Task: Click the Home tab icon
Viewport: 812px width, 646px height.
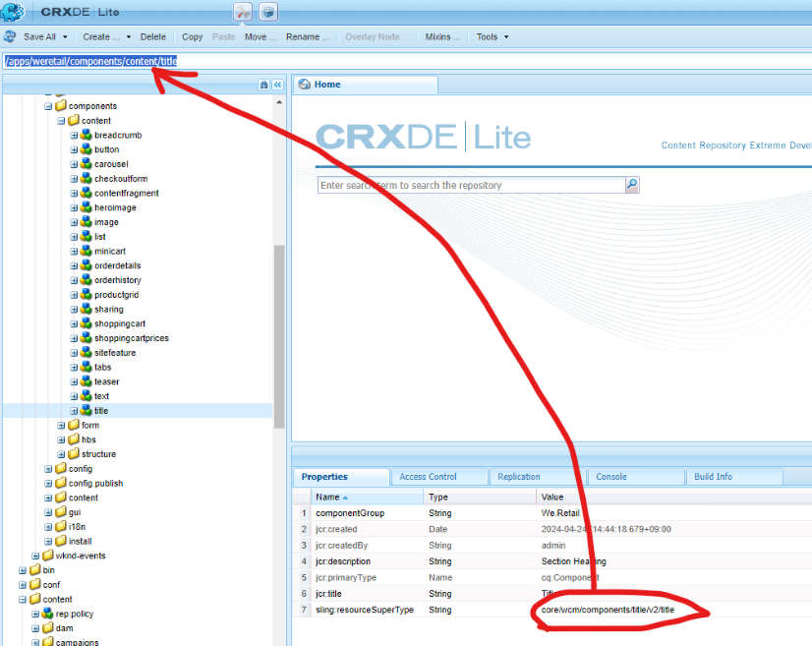Action: (305, 84)
